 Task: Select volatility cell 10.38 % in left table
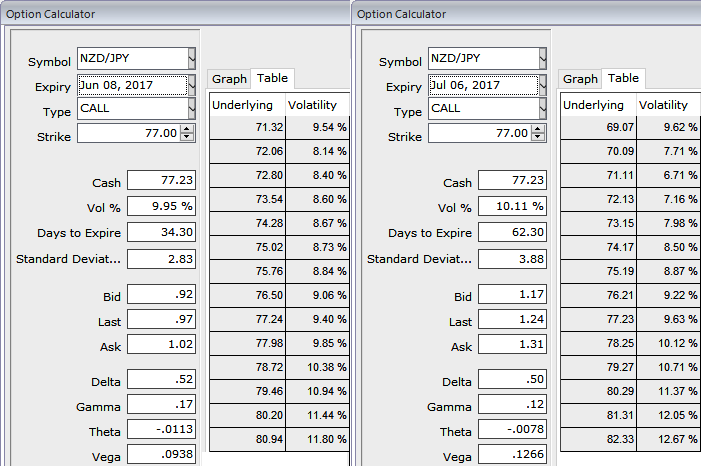(x=317, y=368)
